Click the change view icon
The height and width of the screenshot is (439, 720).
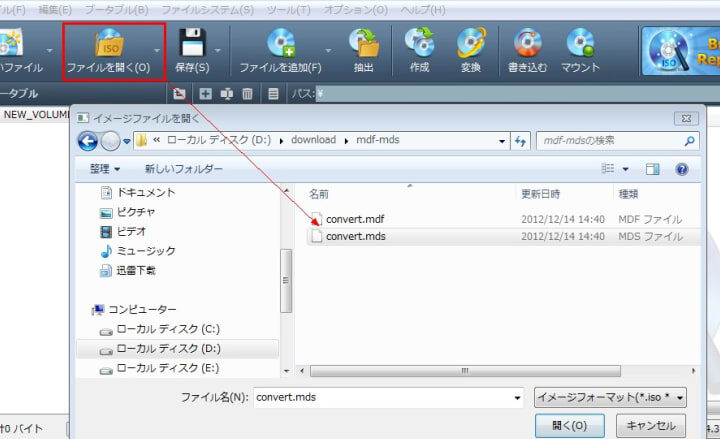pyautogui.click(x=608, y=169)
